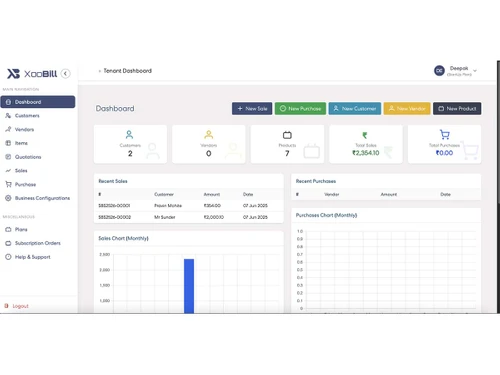This screenshot has width=500, height=375.
Task: Open Business Configurations label
Action: [42, 198]
